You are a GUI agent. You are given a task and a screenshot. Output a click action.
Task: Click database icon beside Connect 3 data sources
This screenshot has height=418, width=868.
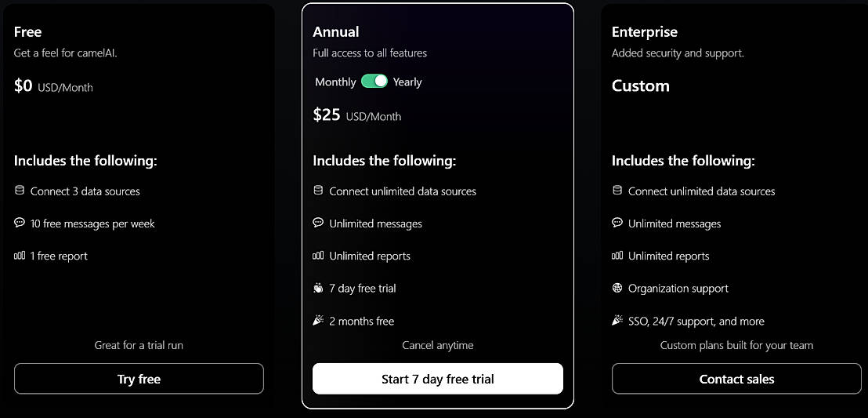pyautogui.click(x=20, y=191)
